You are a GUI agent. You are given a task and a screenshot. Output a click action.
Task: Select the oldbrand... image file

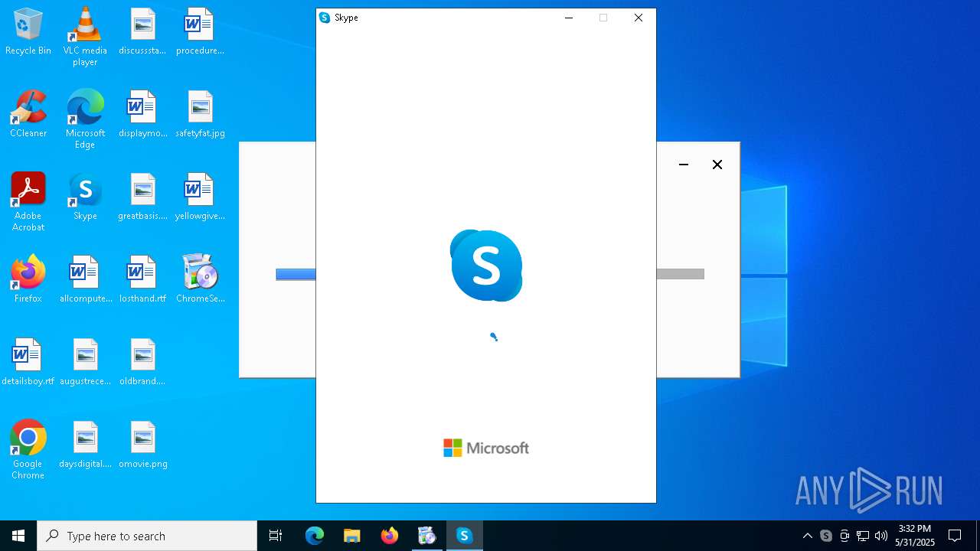tap(142, 363)
